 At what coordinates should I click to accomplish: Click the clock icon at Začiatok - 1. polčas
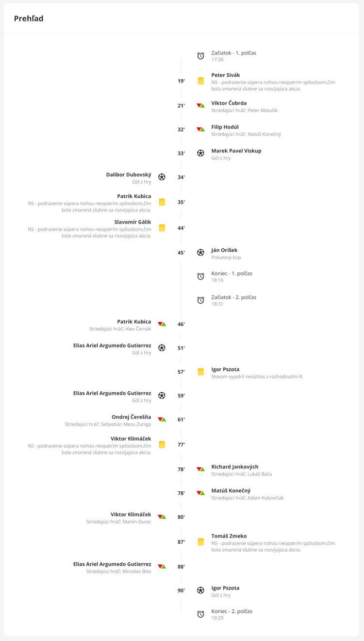200,56
